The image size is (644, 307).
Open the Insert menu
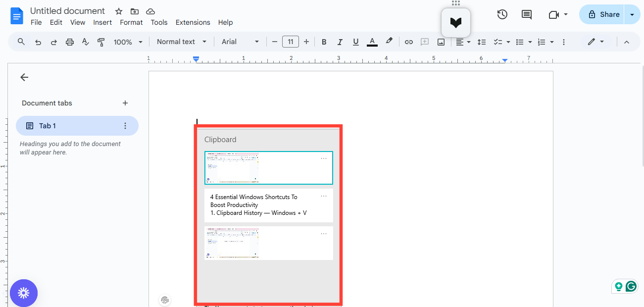[102, 22]
